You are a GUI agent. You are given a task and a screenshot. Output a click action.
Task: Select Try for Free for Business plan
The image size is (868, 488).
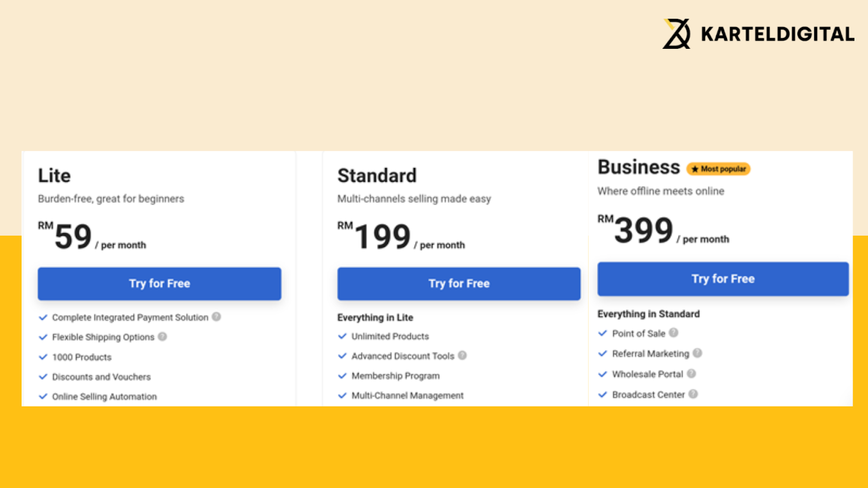[723, 279]
